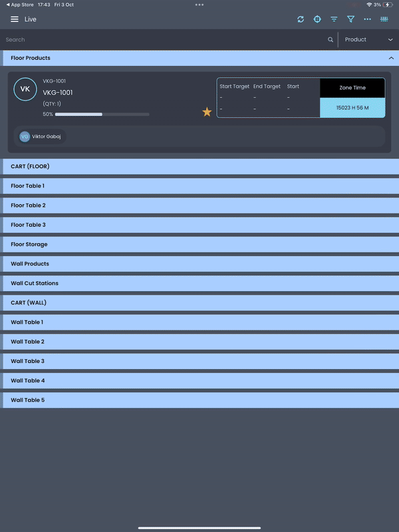Click the VKG-1001 50% progress bar
This screenshot has height=532, width=399.
[x=102, y=114]
